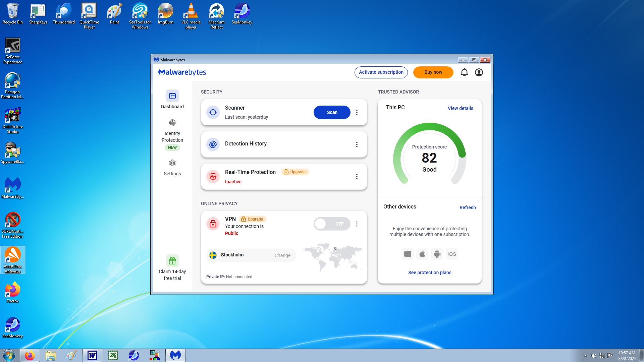The image size is (644, 362).
Task: Click 'Private IP: Not connected' text
Action: [229, 277]
